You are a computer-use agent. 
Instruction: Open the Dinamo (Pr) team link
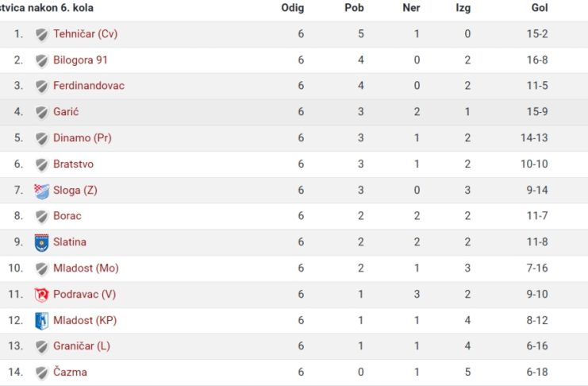[83, 138]
